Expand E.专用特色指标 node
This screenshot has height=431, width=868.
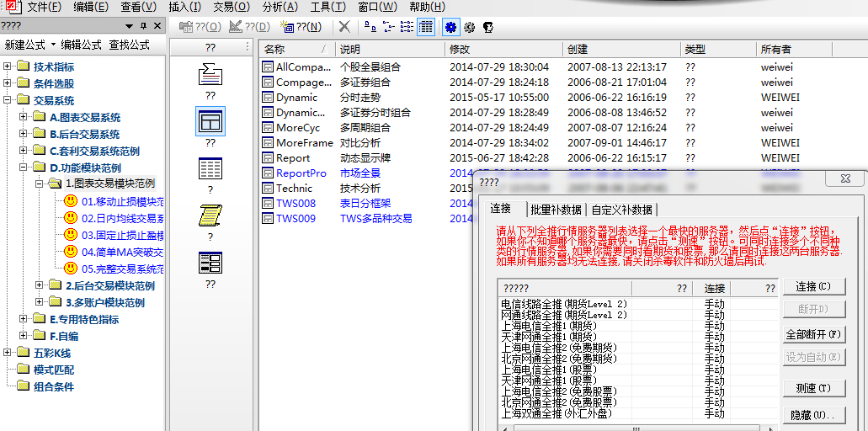tap(23, 319)
